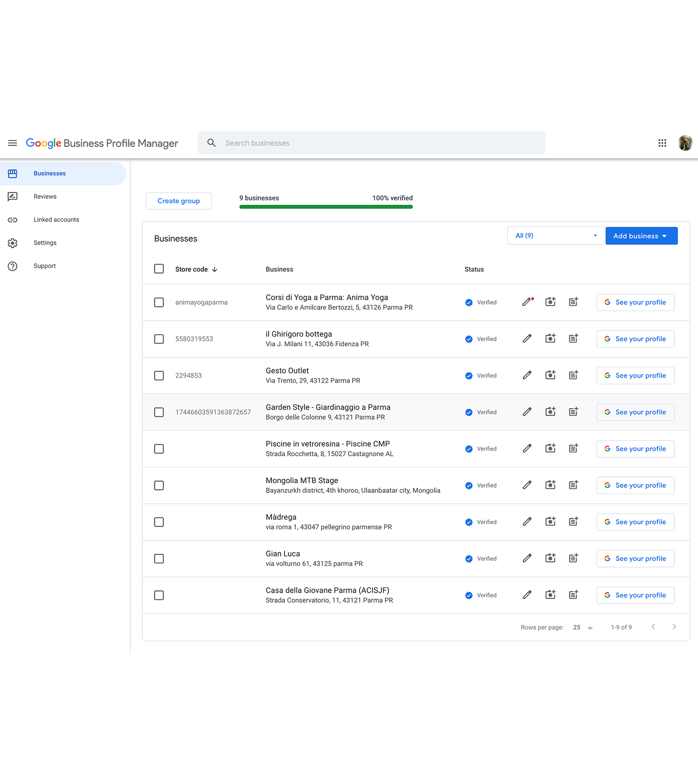Open the account profile picture
The image size is (698, 784).
[685, 143]
